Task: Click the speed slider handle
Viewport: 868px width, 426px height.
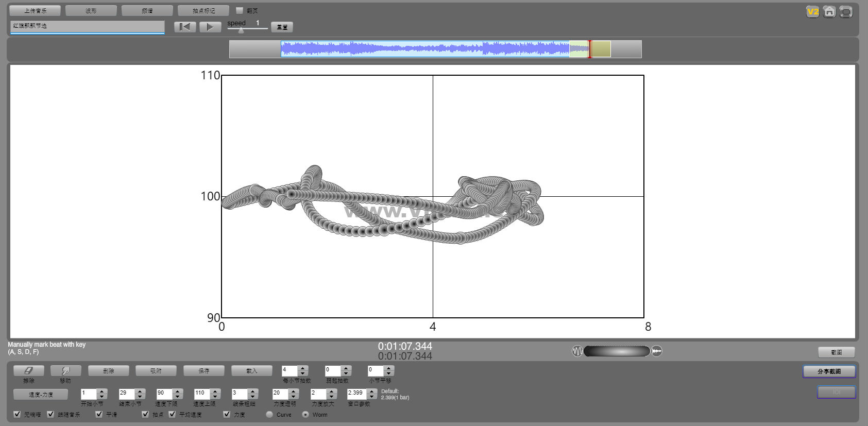Action: point(241,30)
